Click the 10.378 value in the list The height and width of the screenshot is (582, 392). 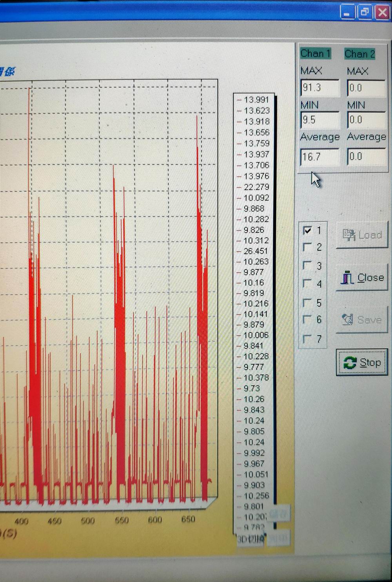click(x=256, y=378)
